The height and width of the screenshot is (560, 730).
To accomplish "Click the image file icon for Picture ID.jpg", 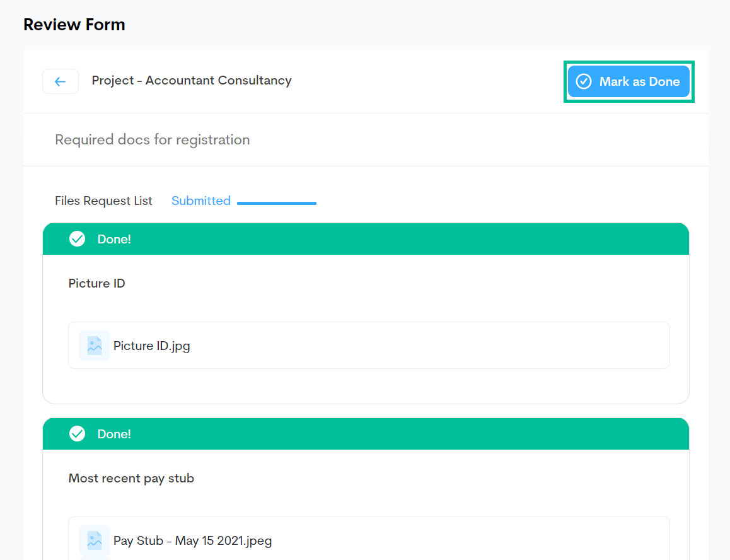I will click(x=95, y=346).
